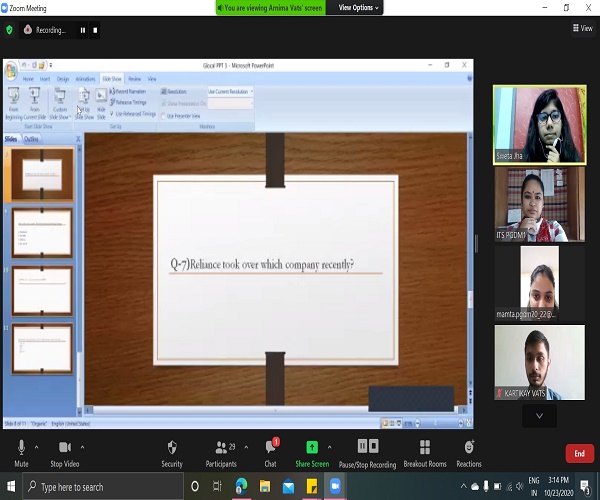Open the Windows Start menu
This screenshot has width=600, height=500.
pyautogui.click(x=11, y=486)
